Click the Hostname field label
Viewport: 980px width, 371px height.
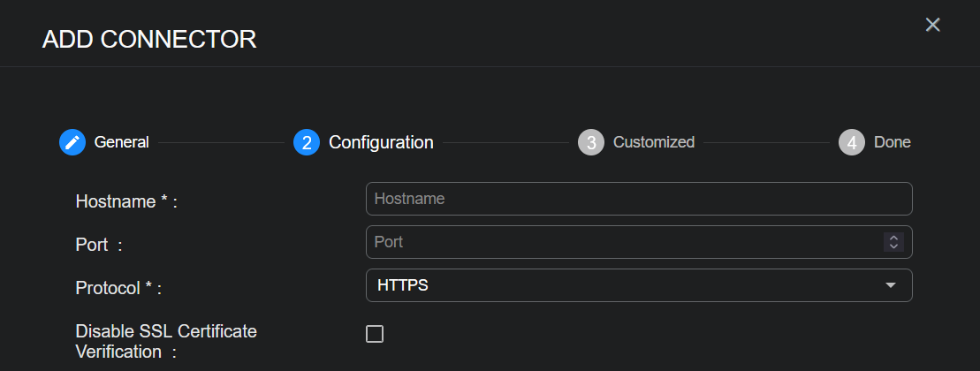[x=126, y=201]
